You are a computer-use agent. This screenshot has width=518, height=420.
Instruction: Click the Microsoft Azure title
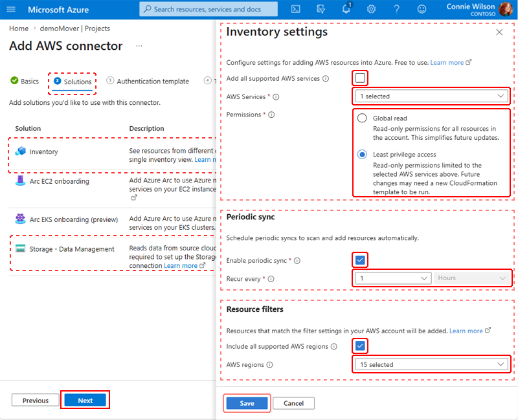pos(58,10)
